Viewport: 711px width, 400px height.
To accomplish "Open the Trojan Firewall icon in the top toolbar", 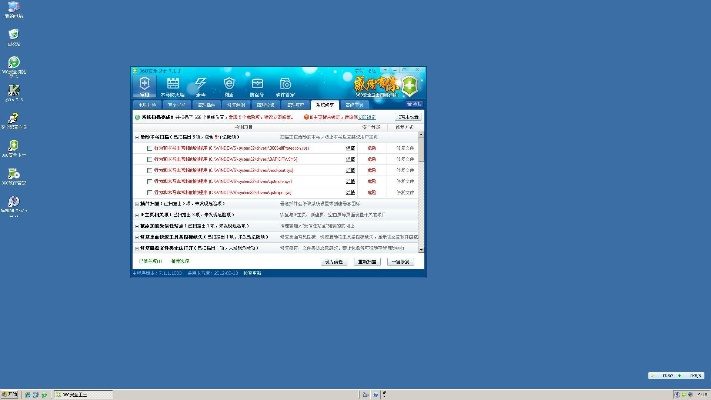I will (172, 85).
